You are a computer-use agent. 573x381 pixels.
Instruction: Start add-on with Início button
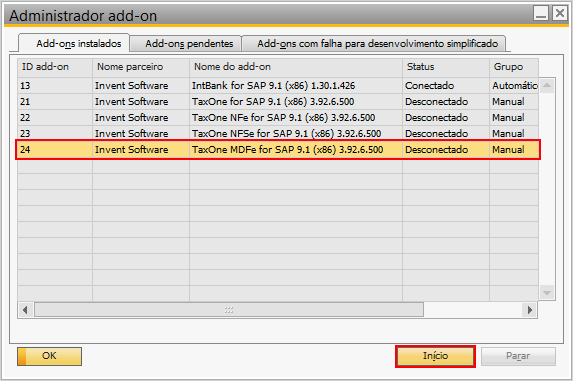point(435,356)
